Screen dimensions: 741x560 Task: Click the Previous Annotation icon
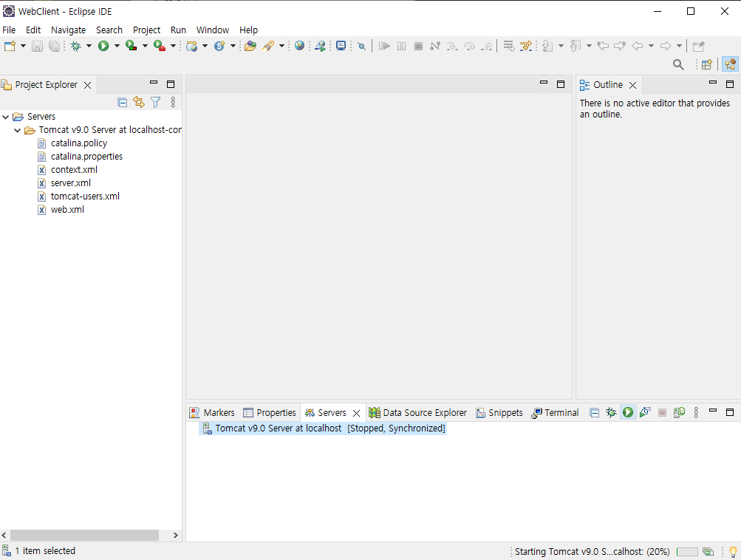pyautogui.click(x=576, y=46)
